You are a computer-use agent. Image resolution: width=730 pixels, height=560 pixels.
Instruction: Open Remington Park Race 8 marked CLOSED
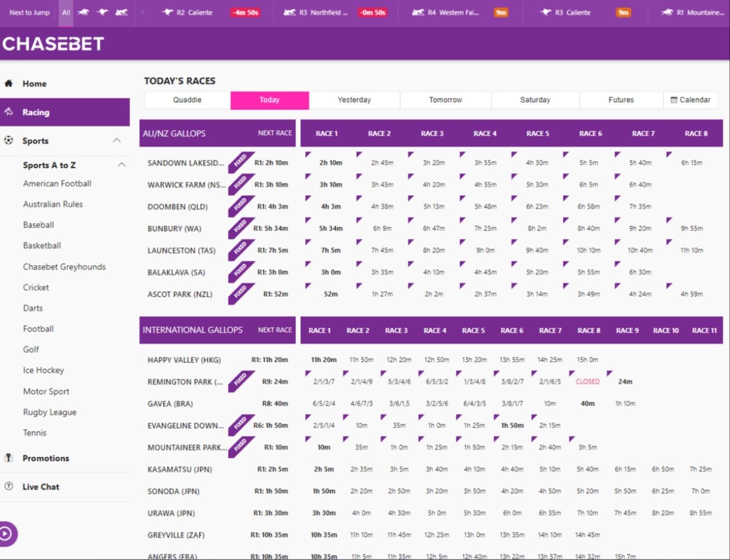tap(588, 381)
